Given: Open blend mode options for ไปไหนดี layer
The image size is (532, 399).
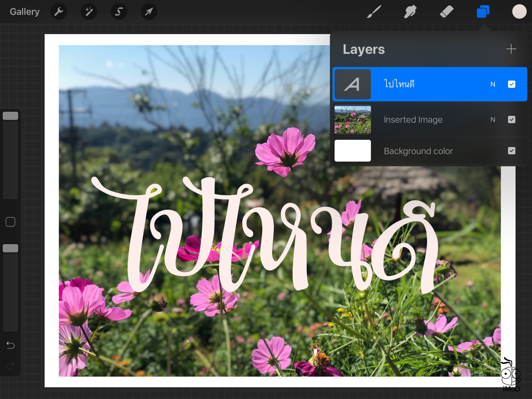Looking at the screenshot, I should pos(492,84).
